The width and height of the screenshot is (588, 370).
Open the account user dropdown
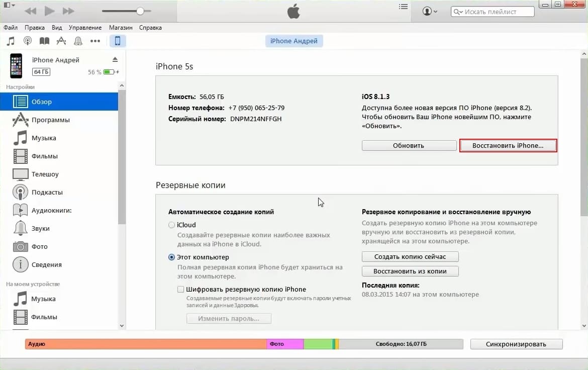point(430,11)
